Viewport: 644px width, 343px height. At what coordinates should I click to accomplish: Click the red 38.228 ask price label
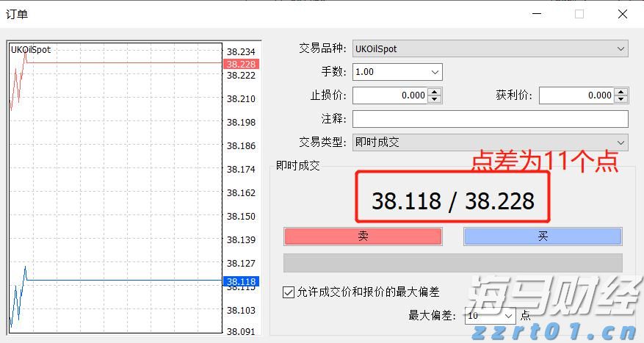(x=241, y=64)
